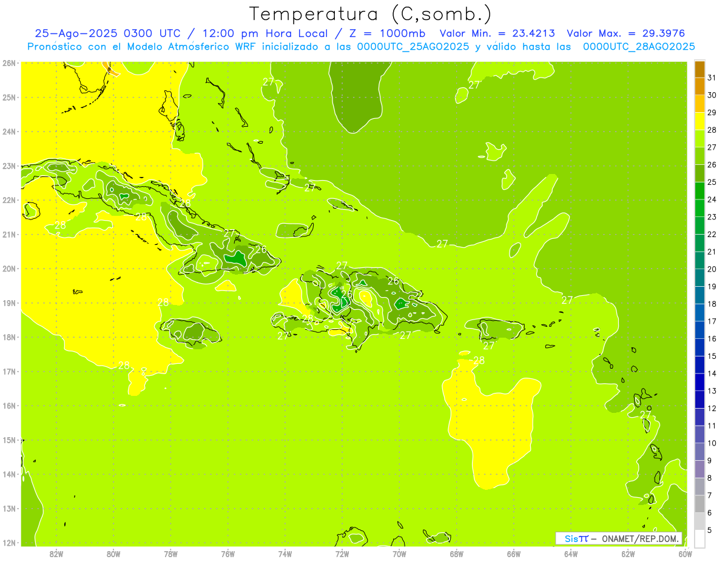Click the longitude axis label 62W
This screenshot has width=728, height=562.
pos(628,554)
